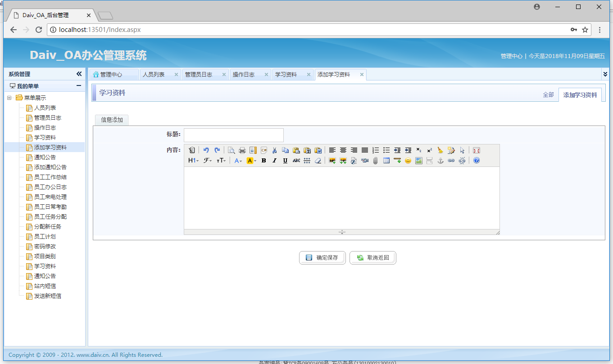The image size is (613, 364).
Task: Open 员工工作总结 in menu tree
Action: (50, 177)
